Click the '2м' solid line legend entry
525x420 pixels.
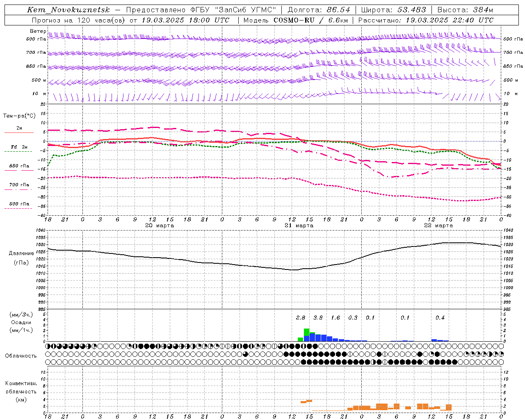coord(19,128)
